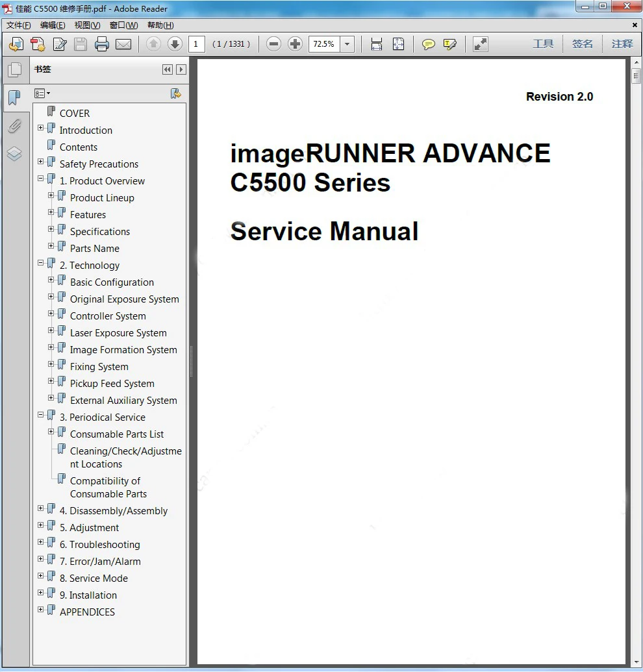Go to next page arrow

(x=175, y=44)
